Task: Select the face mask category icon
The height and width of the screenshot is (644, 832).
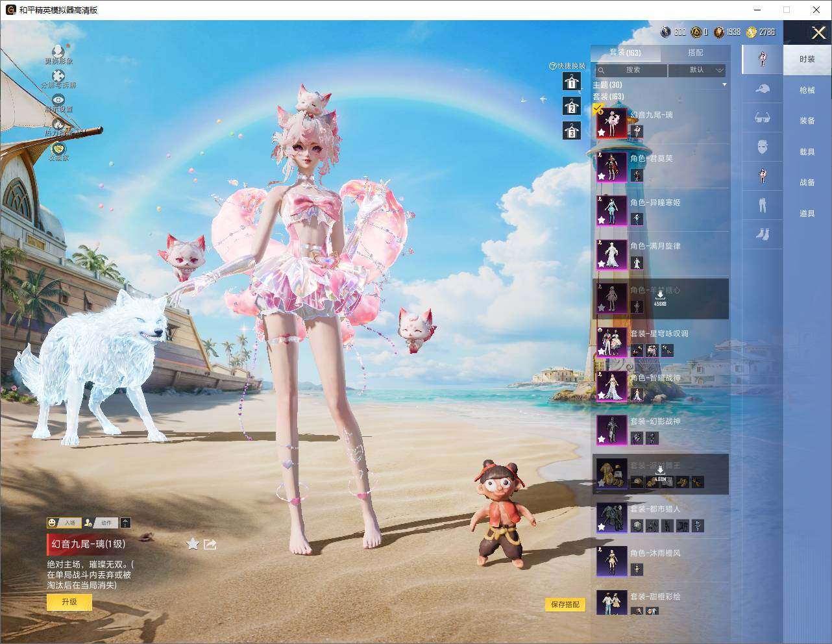Action: [x=763, y=147]
